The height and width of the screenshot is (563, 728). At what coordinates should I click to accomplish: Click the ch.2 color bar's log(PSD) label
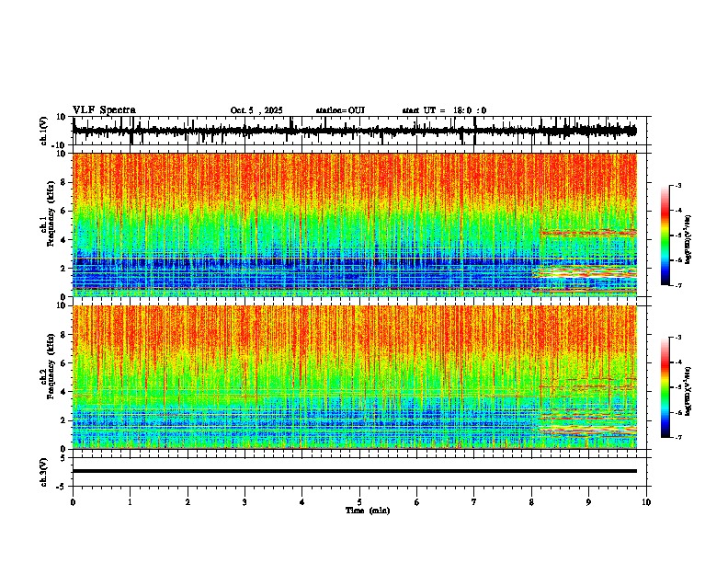click(688, 391)
